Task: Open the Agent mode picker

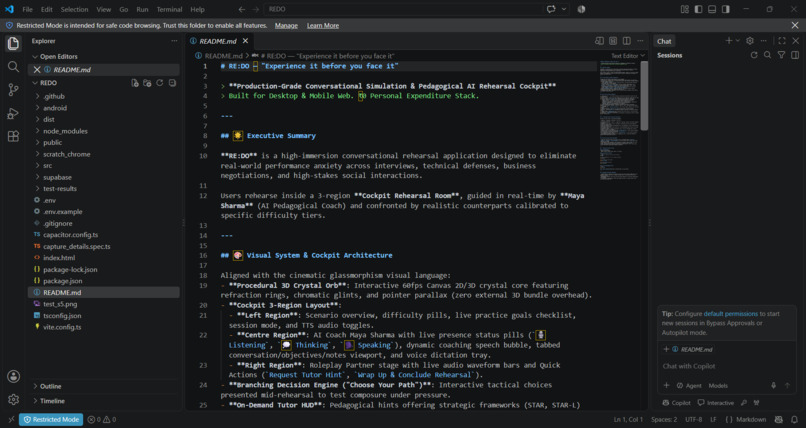Action: tap(689, 385)
